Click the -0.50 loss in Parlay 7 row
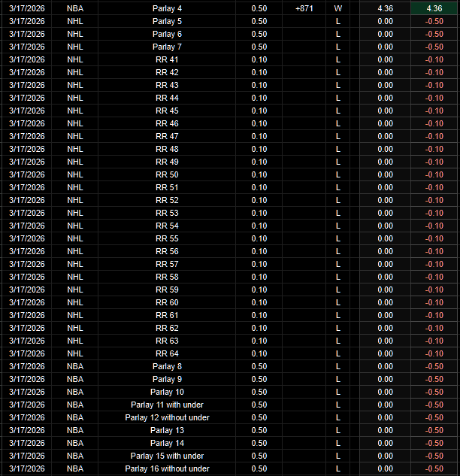Screen dimensions: 460x476 434,47
